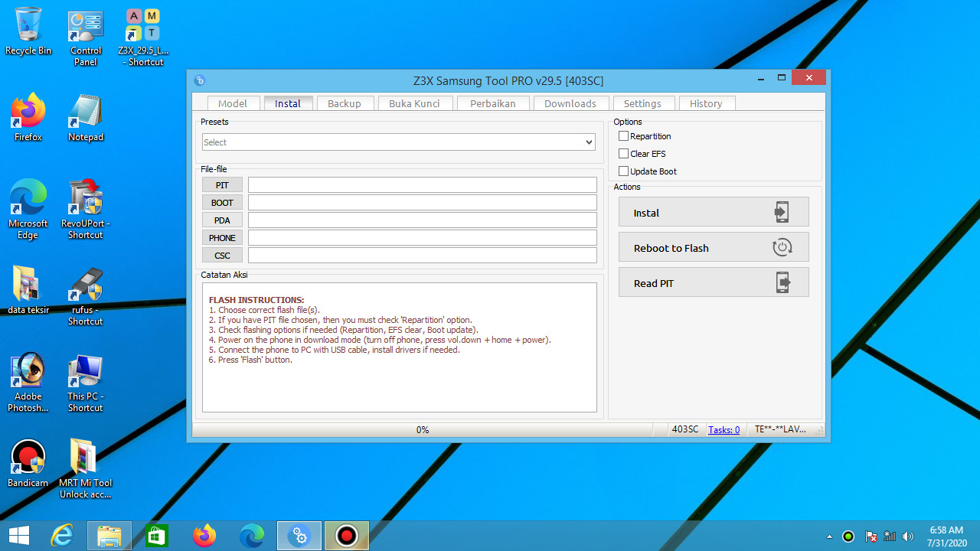Click the Reboot to Flash button
Screen dimensions: 980x551
pyautogui.click(x=714, y=247)
